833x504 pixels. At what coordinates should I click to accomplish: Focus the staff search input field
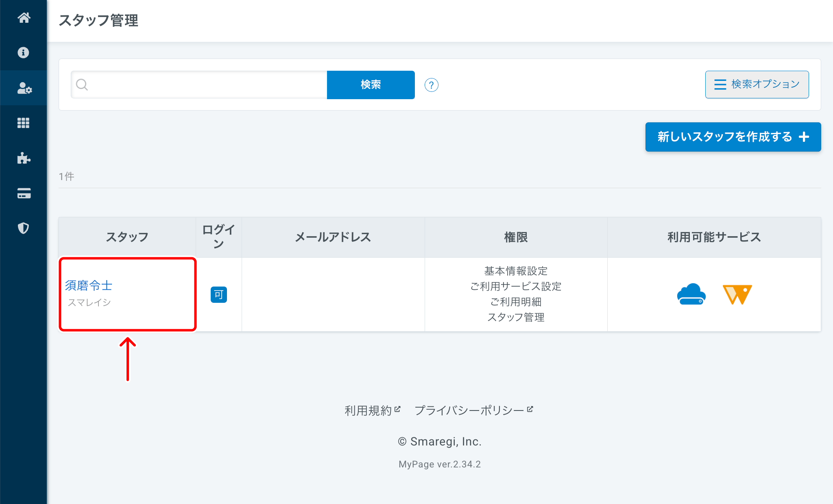199,85
